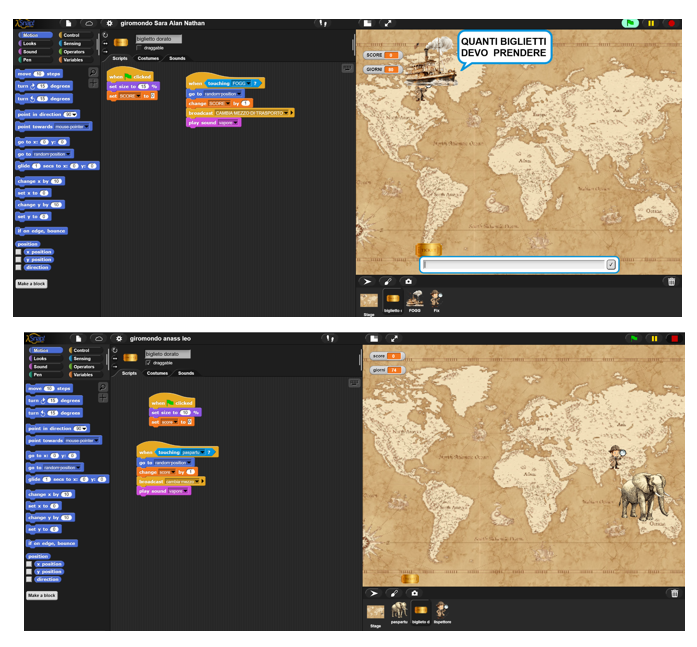Toggle single stepping footprints in anass leo window

330,339
